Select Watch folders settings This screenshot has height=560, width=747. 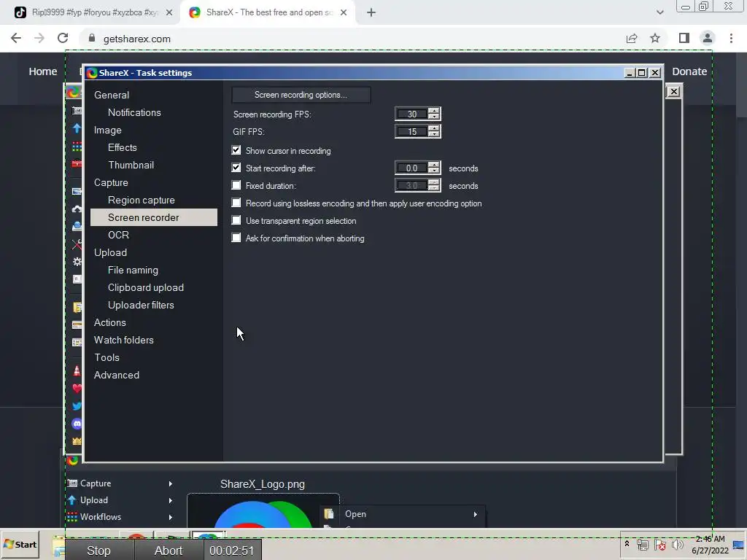coord(124,340)
